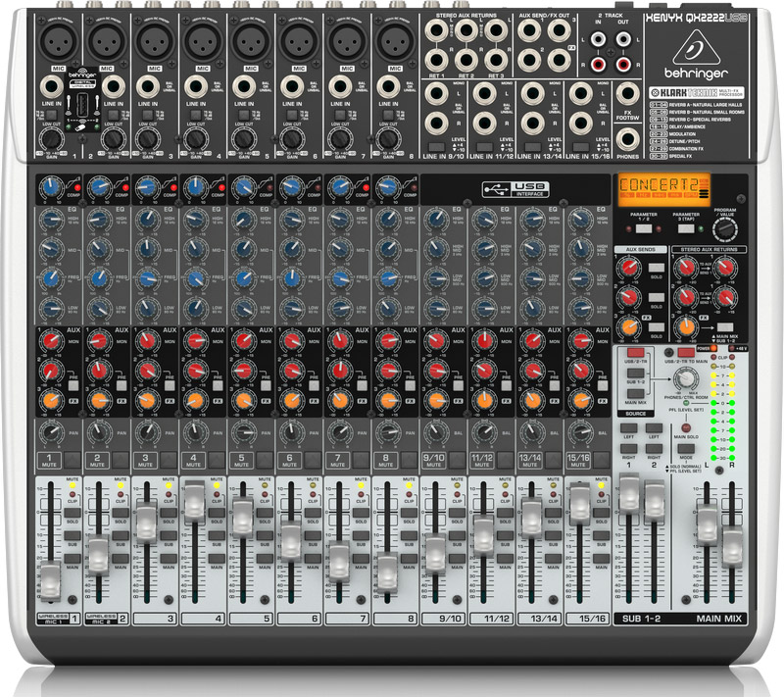Solo channel 3 with its SOLO button
This screenshot has height=697, width=784.
tap(169, 513)
